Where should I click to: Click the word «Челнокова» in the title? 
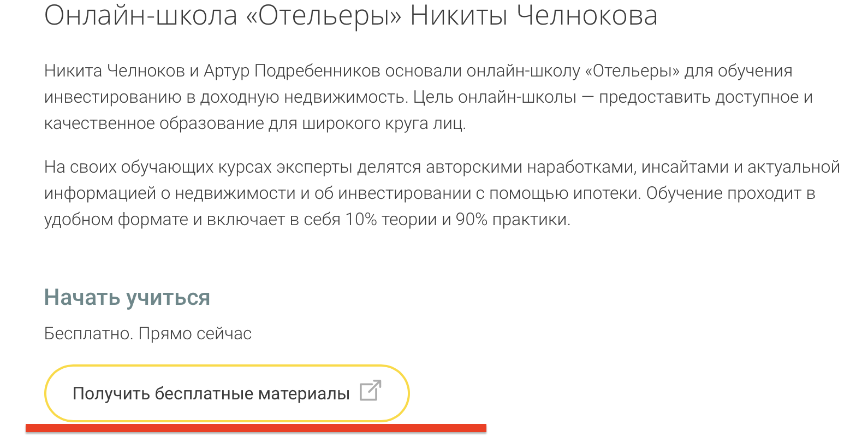pyautogui.click(x=587, y=15)
